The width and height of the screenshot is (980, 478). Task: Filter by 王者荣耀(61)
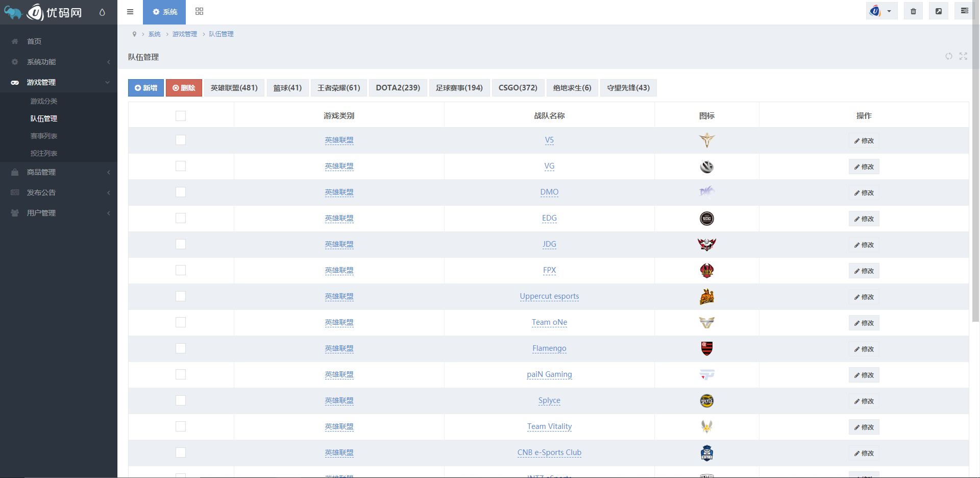(339, 88)
